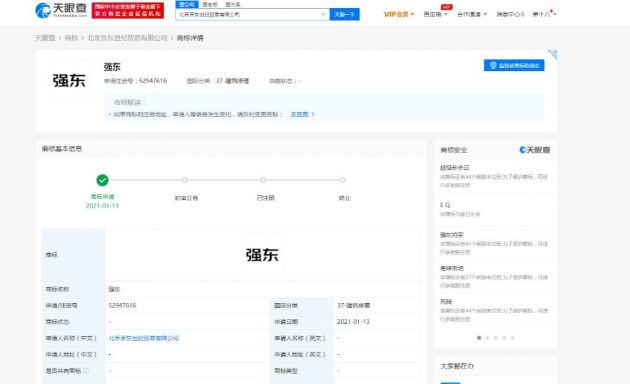Click the 天眼一下 search button
The height and width of the screenshot is (384, 630).
345,14
